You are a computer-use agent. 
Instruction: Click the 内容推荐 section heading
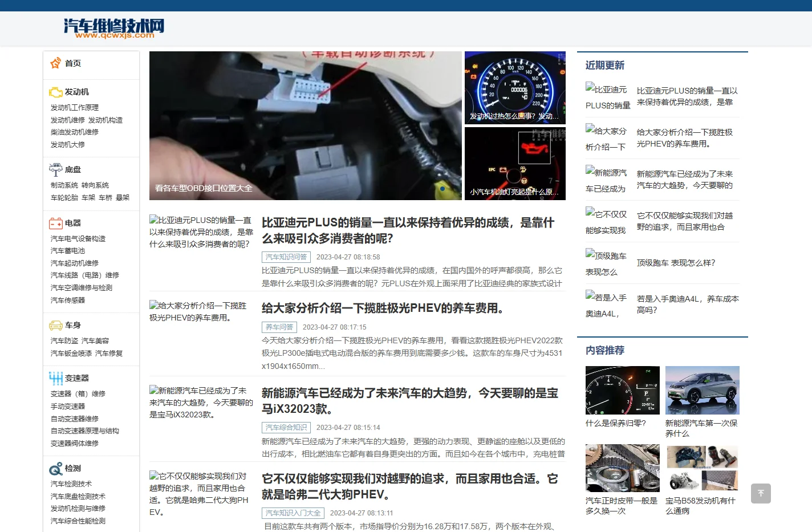pyautogui.click(x=605, y=351)
